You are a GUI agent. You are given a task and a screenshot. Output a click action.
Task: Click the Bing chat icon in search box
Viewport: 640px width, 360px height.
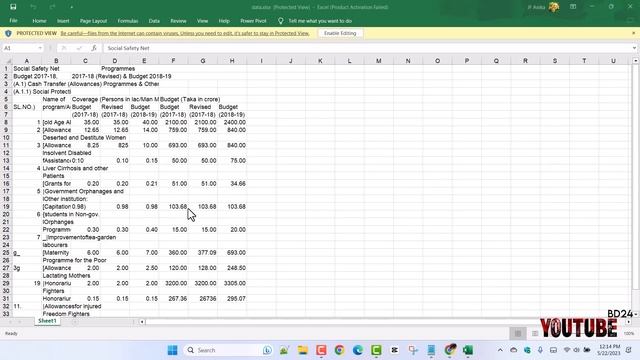(267, 350)
